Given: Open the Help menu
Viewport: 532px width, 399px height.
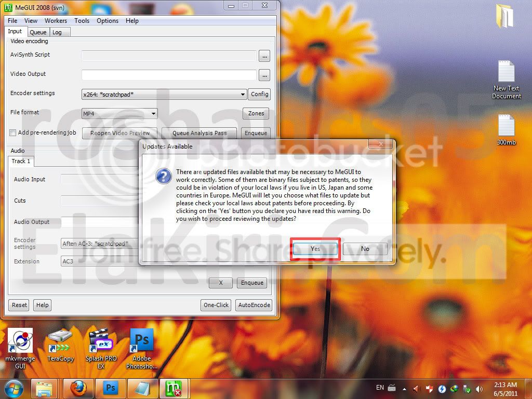Looking at the screenshot, I should pos(132,21).
